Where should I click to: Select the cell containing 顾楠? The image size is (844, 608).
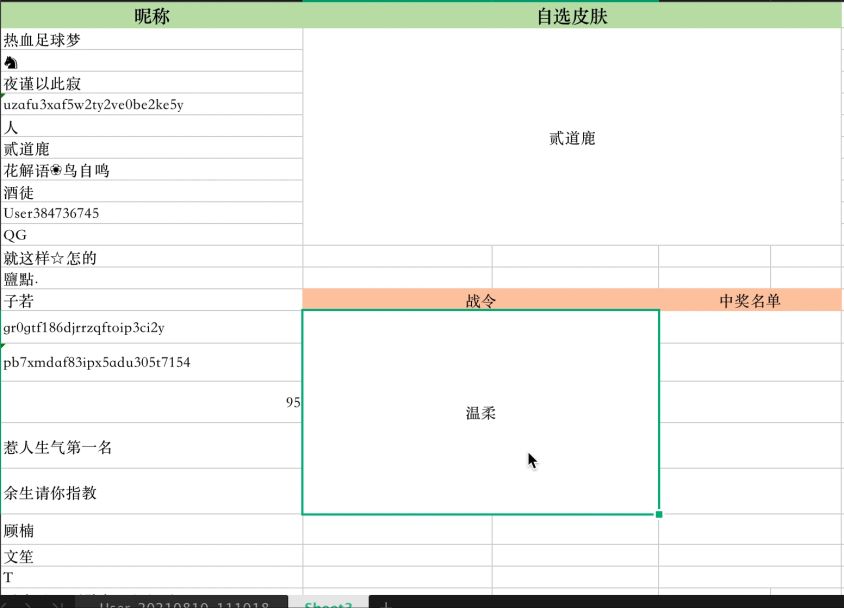click(151, 530)
